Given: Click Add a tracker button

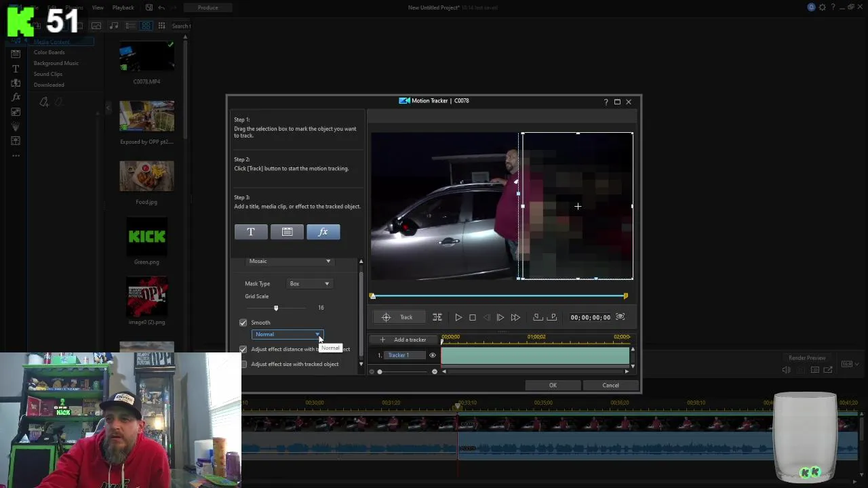Looking at the screenshot, I should coord(403,340).
